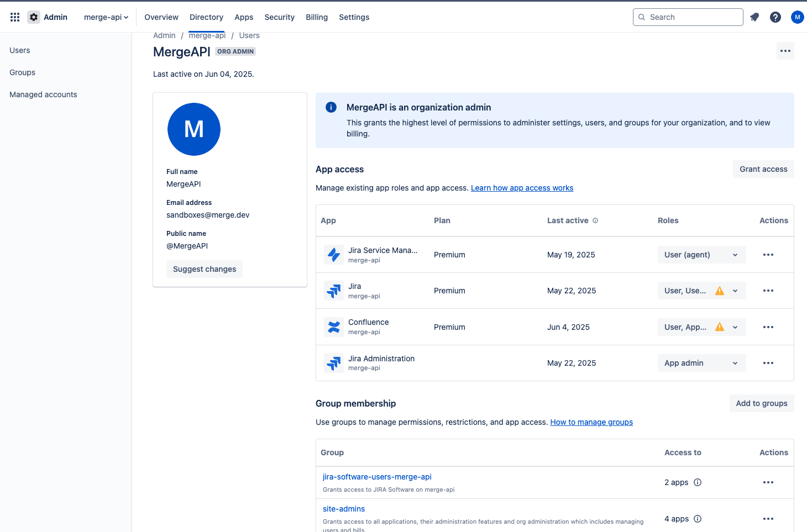Click the Grant access button
Viewport: 807px width, 532px height.
pos(763,169)
